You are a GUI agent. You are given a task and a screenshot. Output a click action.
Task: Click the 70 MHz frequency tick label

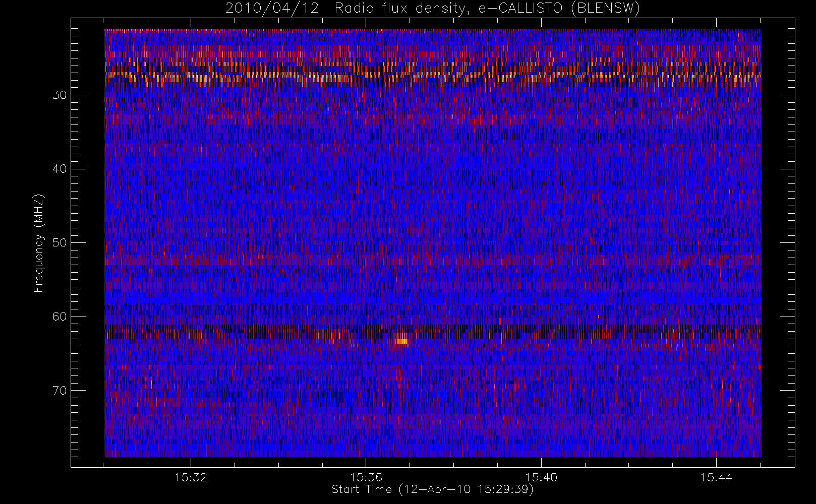tap(60, 390)
